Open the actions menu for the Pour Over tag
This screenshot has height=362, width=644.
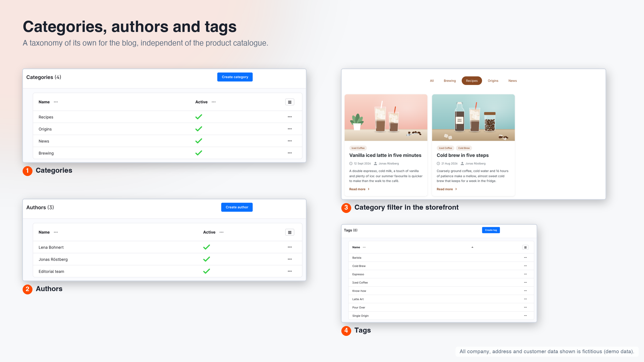coord(525,307)
